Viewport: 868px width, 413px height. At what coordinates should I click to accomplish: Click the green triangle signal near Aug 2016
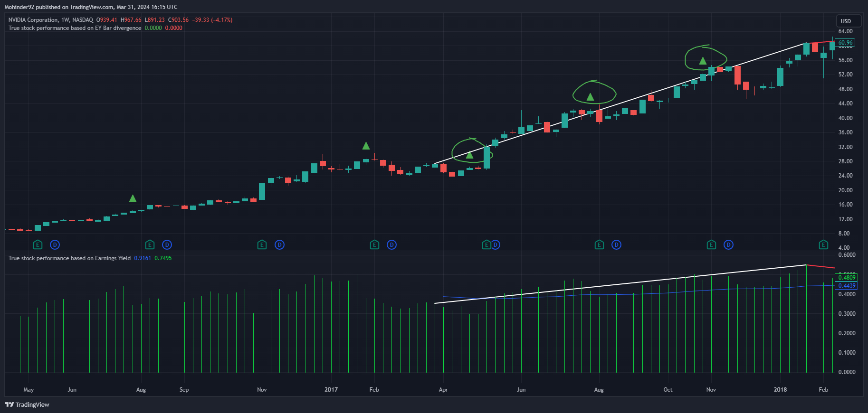point(133,198)
